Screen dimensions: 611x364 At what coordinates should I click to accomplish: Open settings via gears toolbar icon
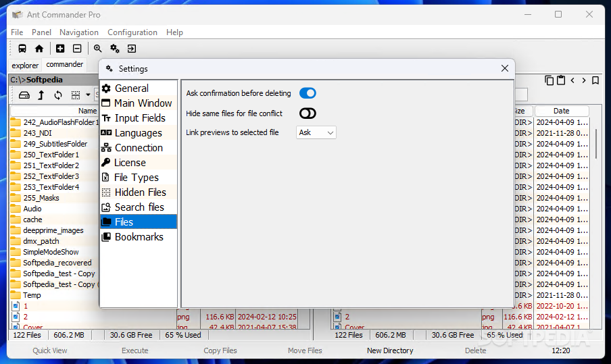[x=115, y=49]
